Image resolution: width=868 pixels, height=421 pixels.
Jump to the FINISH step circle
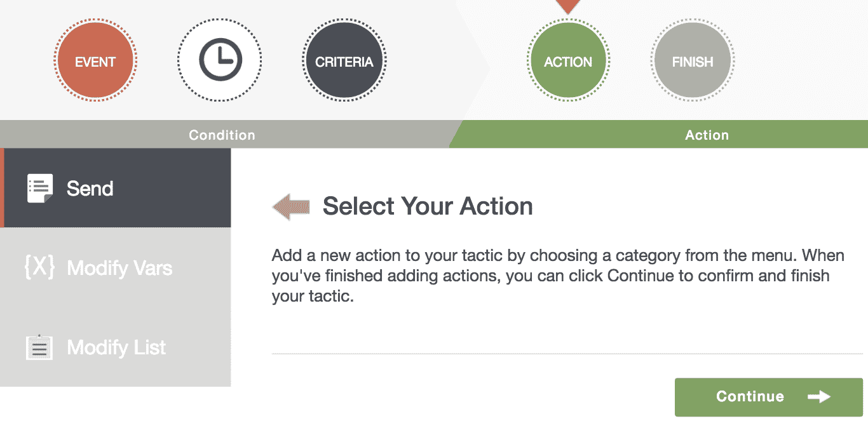click(x=693, y=62)
